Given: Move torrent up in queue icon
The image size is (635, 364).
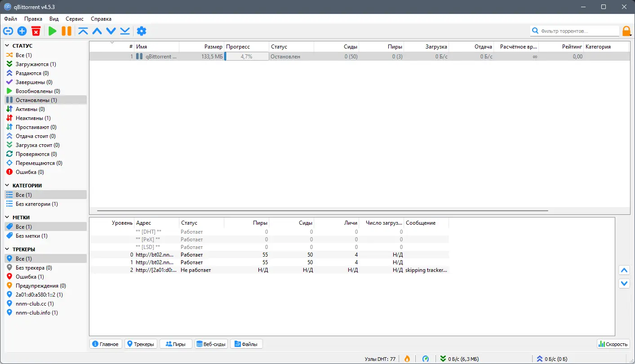Looking at the screenshot, I should pyautogui.click(x=97, y=31).
